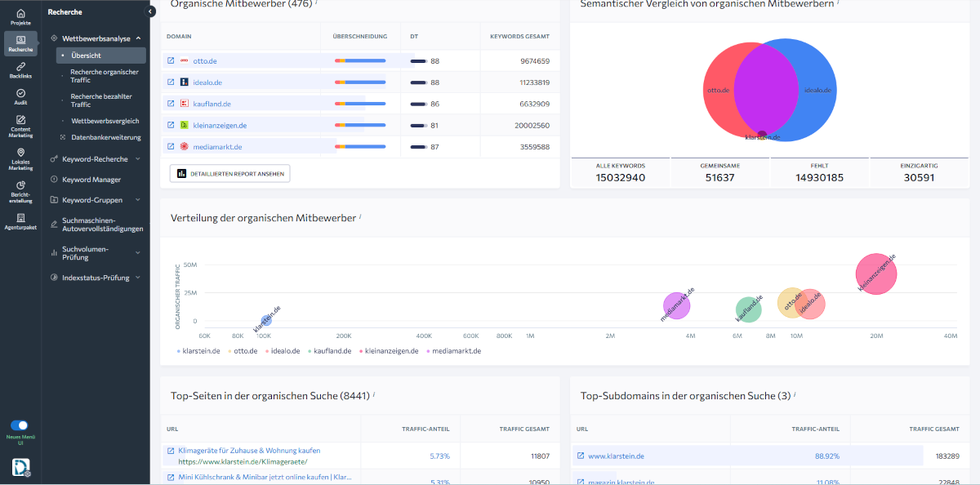Open Berichterstellung section
Viewport: 980px width, 485px height.
tap(20, 191)
